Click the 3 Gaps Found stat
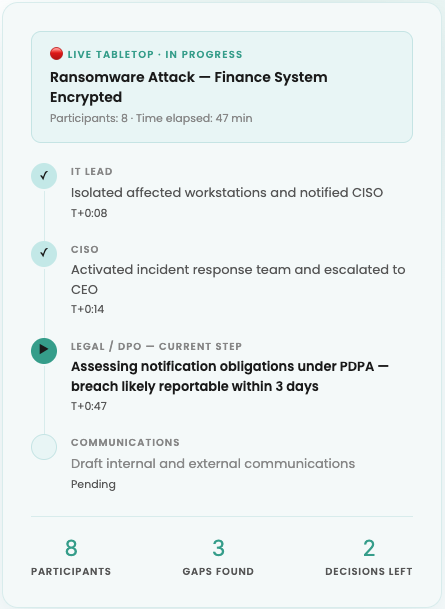The height and width of the screenshot is (609, 445). point(218,557)
